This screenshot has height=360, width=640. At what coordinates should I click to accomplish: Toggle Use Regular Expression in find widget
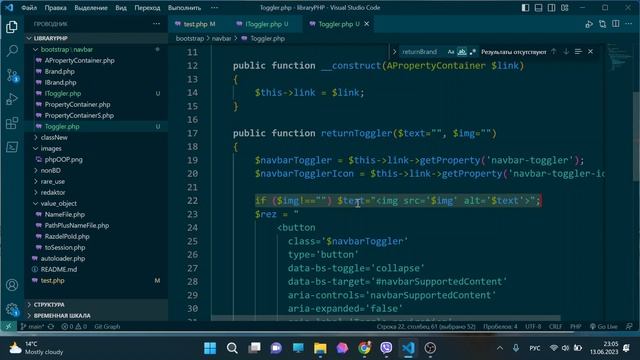point(473,52)
